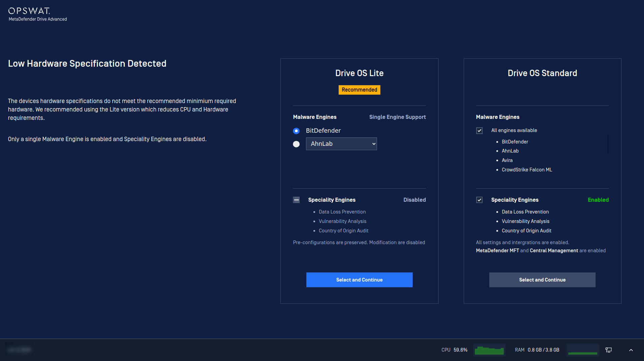This screenshot has width=644, height=361.
Task: Click the CPU 59.6% readout
Action: coord(454,350)
